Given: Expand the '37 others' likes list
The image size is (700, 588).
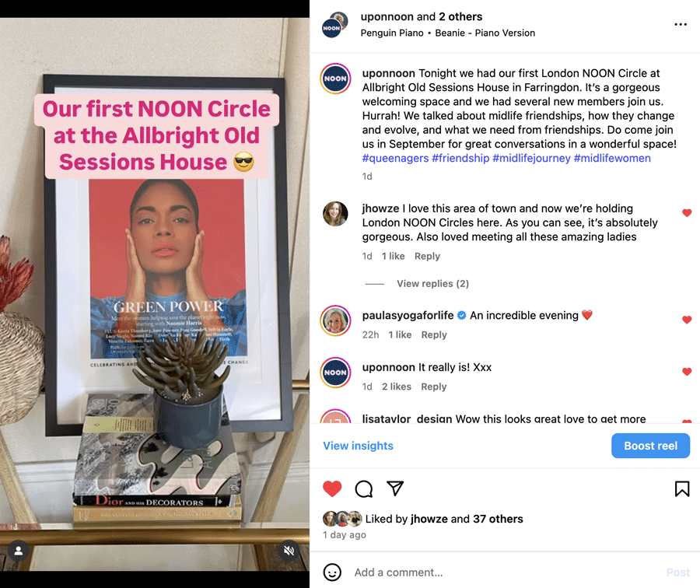Looking at the screenshot, I should pos(498,519).
